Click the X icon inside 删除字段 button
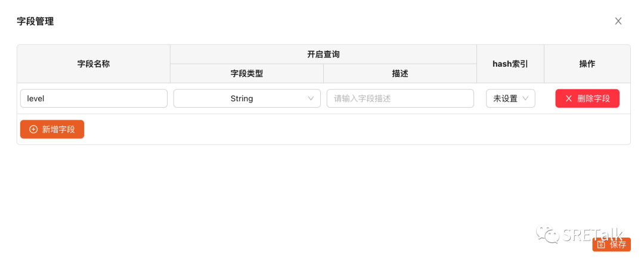Viewport: 644px width, 262px height. click(568, 98)
